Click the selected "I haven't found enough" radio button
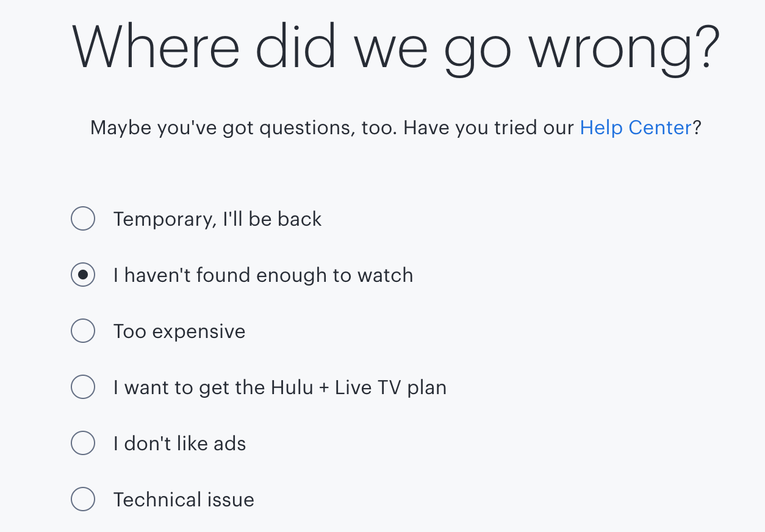Image resolution: width=765 pixels, height=532 pixels. (83, 275)
